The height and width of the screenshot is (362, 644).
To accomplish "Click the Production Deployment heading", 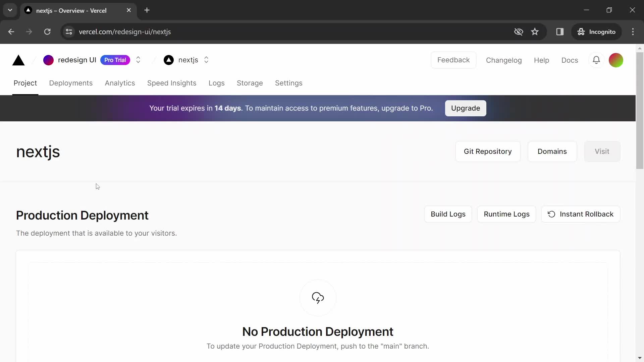I will point(82,216).
